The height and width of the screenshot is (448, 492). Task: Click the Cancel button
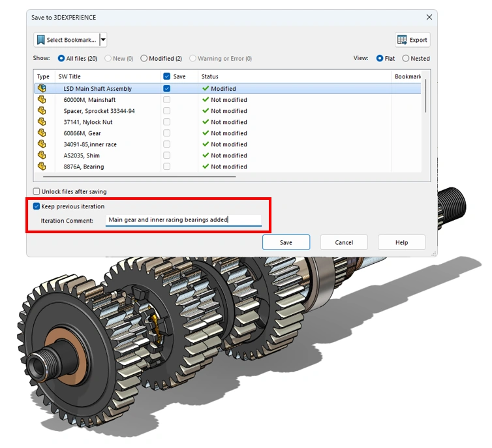click(x=344, y=242)
